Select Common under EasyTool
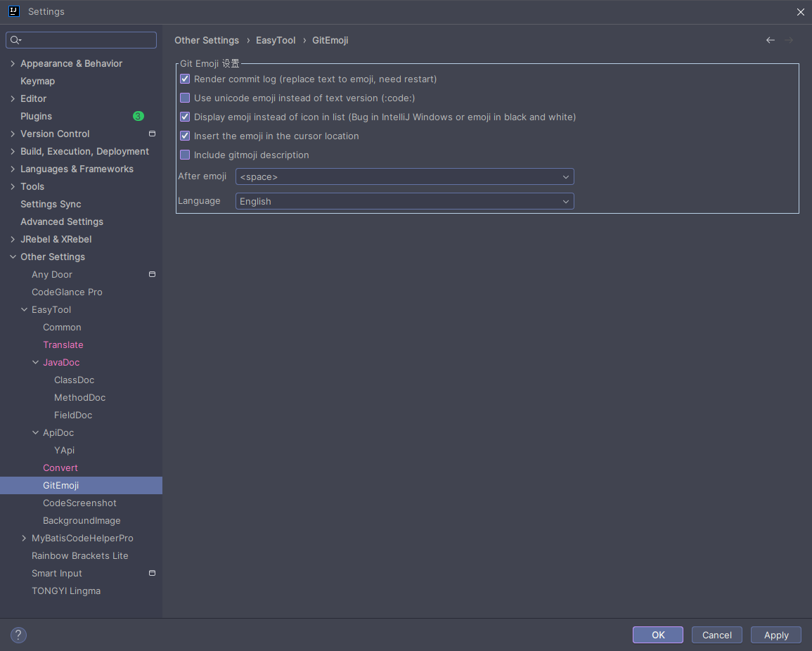This screenshot has width=812, height=651. (x=62, y=328)
